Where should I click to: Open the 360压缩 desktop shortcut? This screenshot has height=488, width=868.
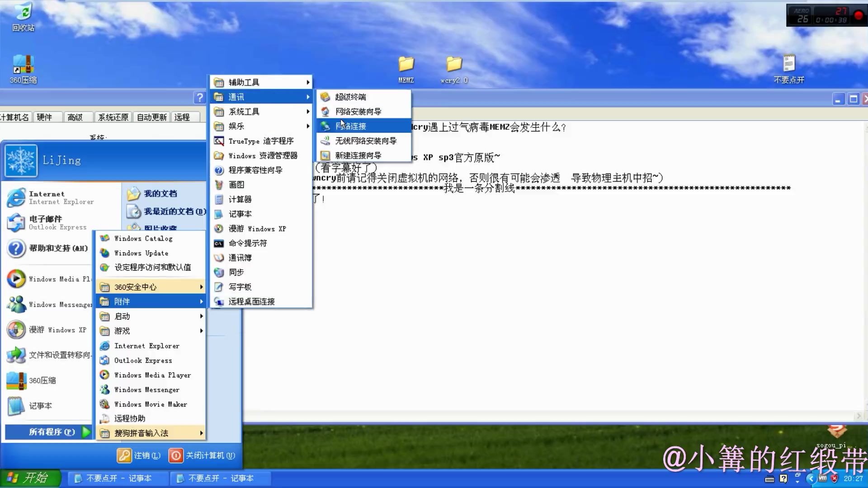[23, 69]
